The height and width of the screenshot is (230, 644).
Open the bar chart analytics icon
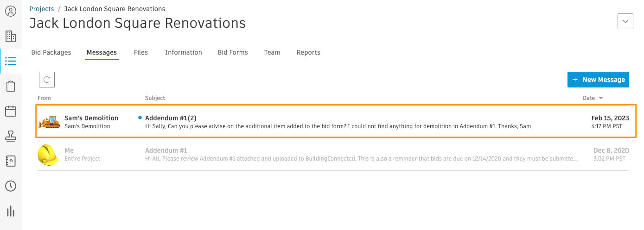[x=11, y=211]
